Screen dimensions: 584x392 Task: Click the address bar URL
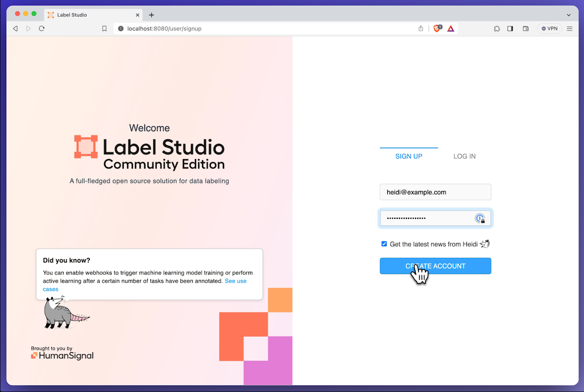(165, 29)
